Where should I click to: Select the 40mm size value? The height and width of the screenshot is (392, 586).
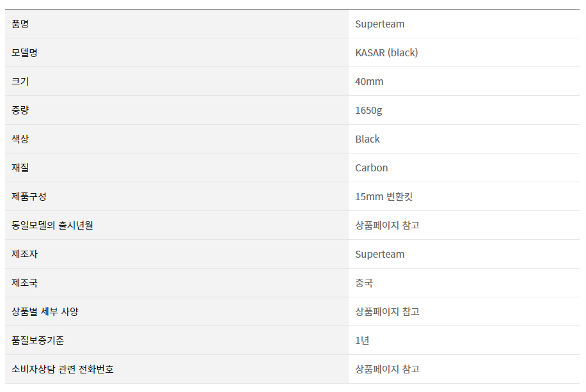[369, 81]
